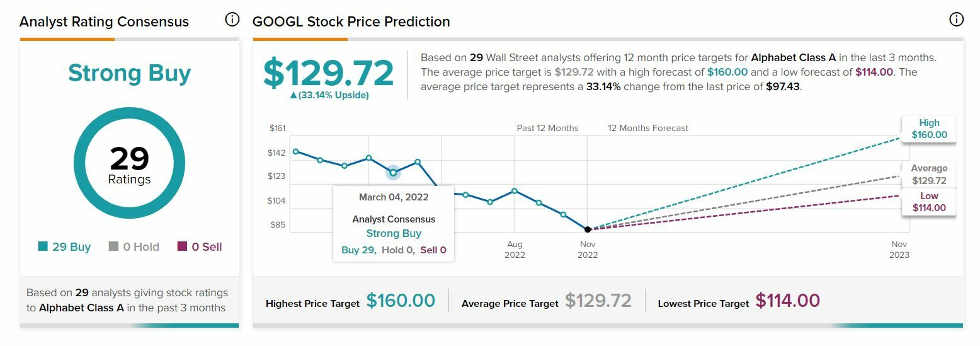The image size is (980, 346).
Task: Click the Average $129.72 forecast label
Action: (x=929, y=175)
